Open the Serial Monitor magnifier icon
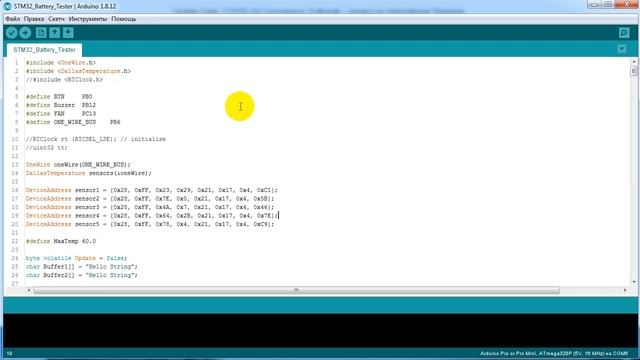Image resolution: width=640 pixels, height=360 pixels. (x=624, y=33)
